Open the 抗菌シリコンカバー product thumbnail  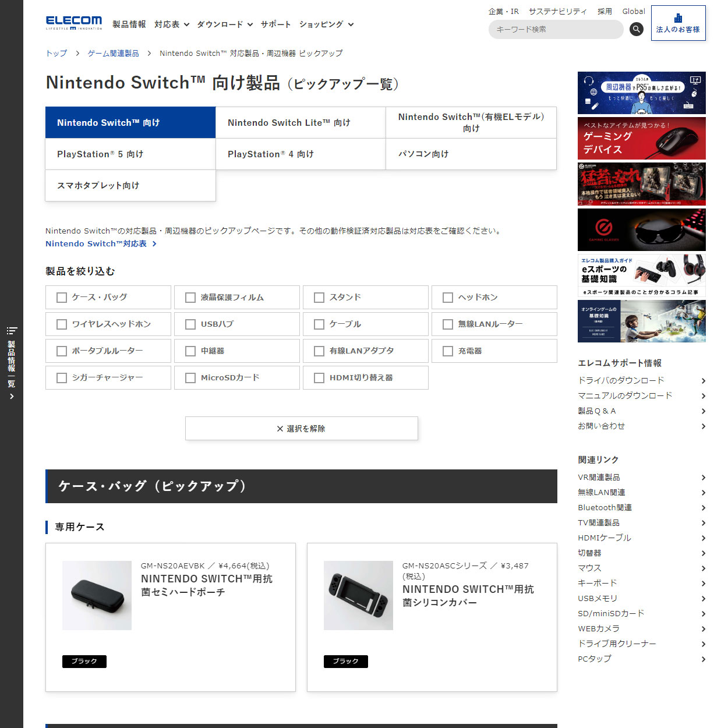359,595
